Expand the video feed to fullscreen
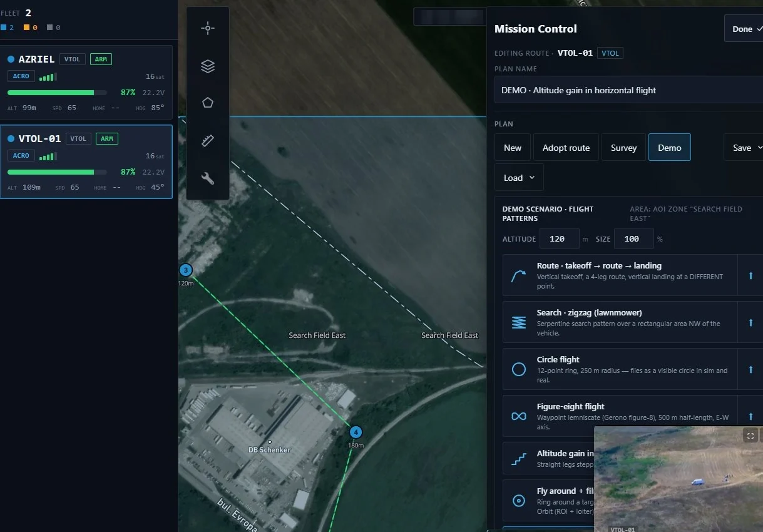This screenshot has height=532, width=763. tap(750, 436)
